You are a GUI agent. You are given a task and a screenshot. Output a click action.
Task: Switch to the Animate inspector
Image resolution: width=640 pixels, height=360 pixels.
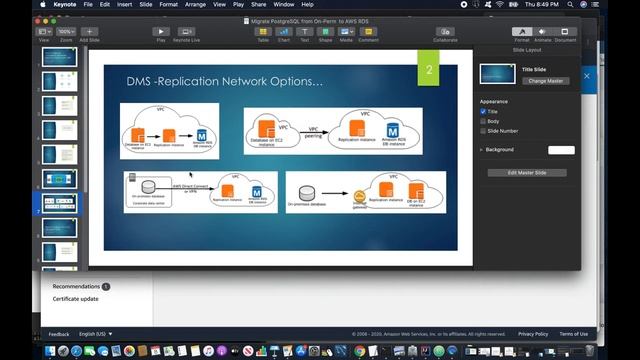click(x=542, y=32)
